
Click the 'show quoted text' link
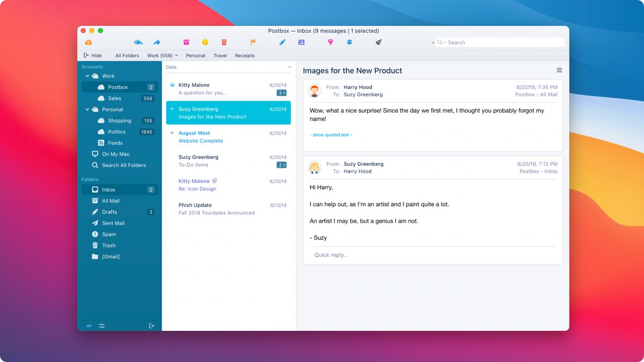click(x=331, y=135)
